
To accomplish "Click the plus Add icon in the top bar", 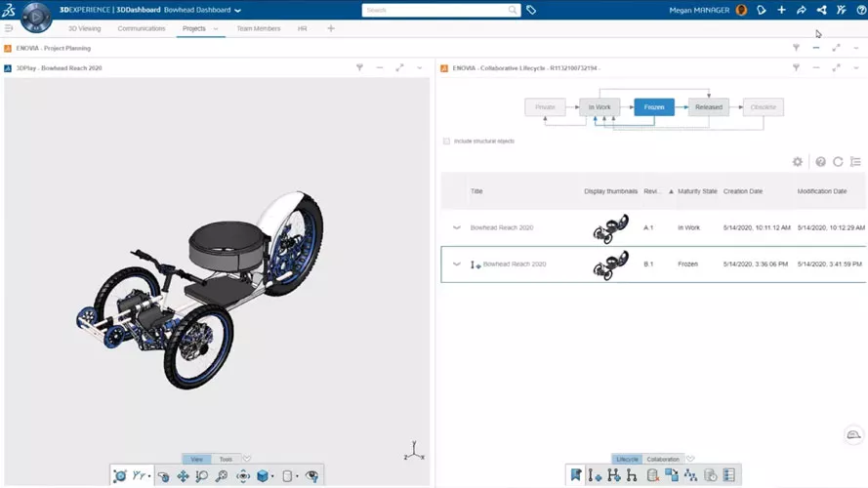I will click(782, 10).
